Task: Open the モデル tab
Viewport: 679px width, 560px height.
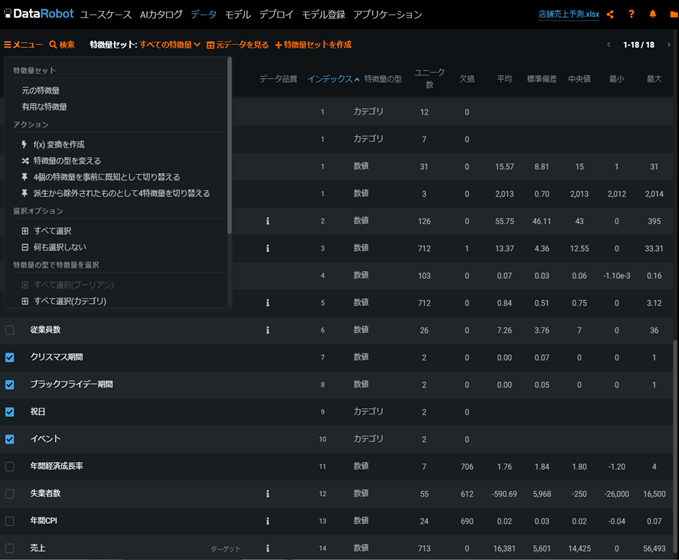Action: (x=238, y=14)
